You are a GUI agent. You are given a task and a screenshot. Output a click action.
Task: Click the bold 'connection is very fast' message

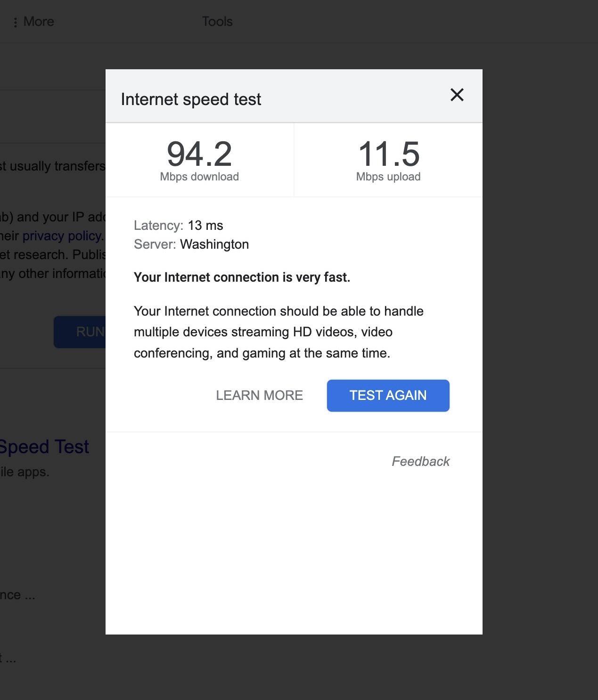pos(242,277)
